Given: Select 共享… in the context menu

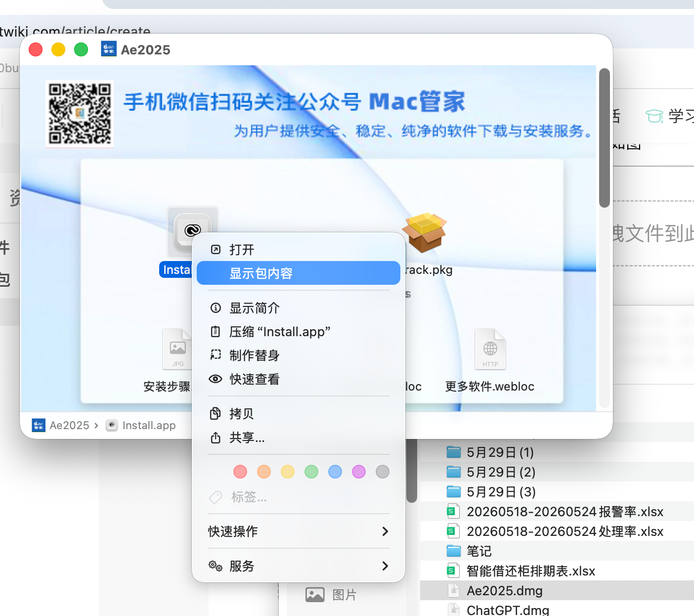Looking at the screenshot, I should tap(299, 438).
